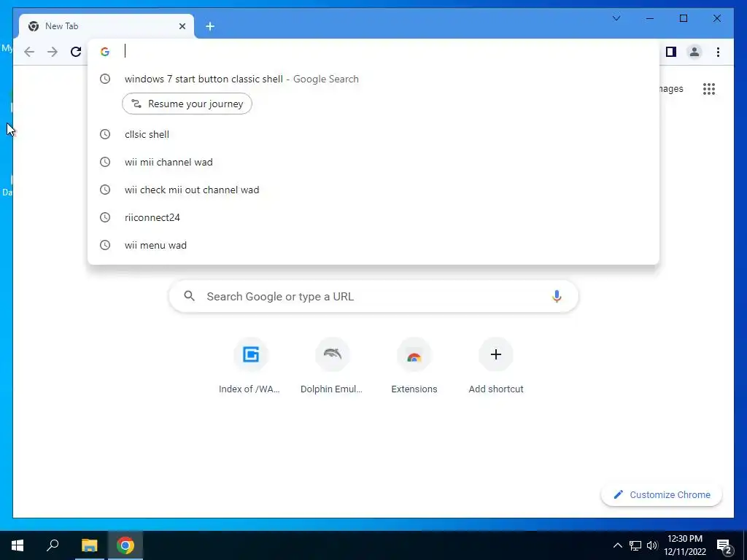Minimize the Chrome window
This screenshot has width=747, height=560.
650,18
